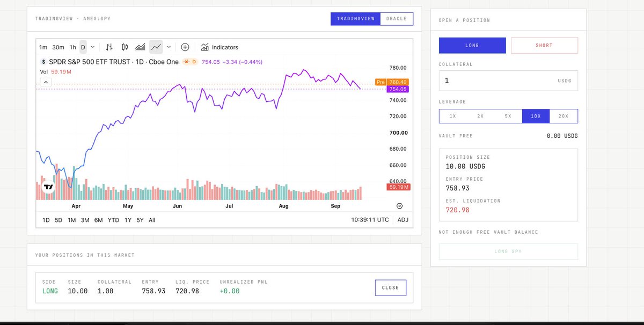Click the add symbol compare plus icon
The image size is (644, 325).
click(185, 47)
